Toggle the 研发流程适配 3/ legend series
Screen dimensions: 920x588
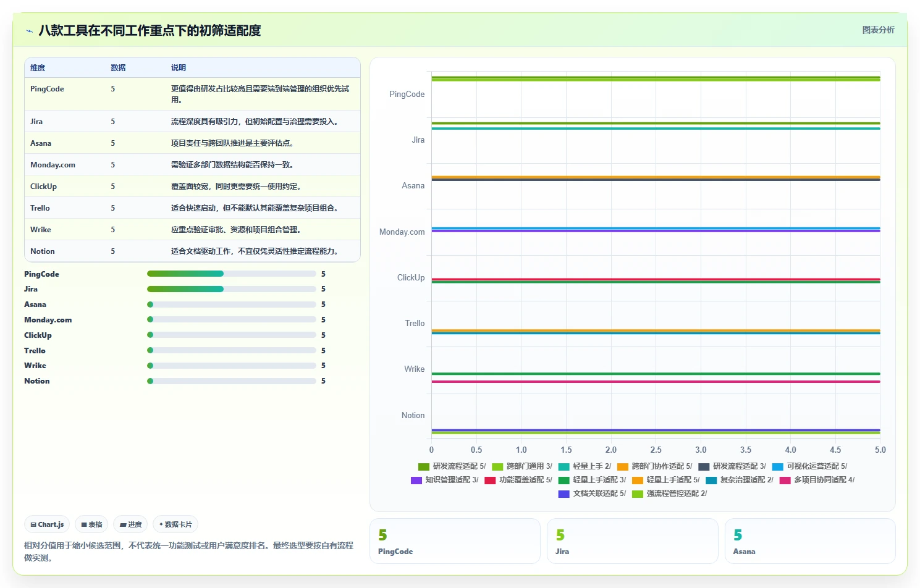pos(732,466)
